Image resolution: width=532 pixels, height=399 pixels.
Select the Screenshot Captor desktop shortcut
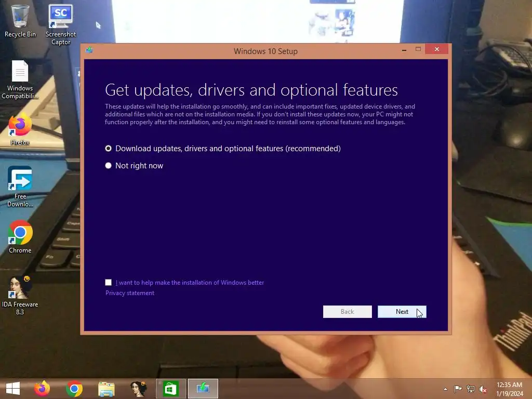[x=61, y=24]
